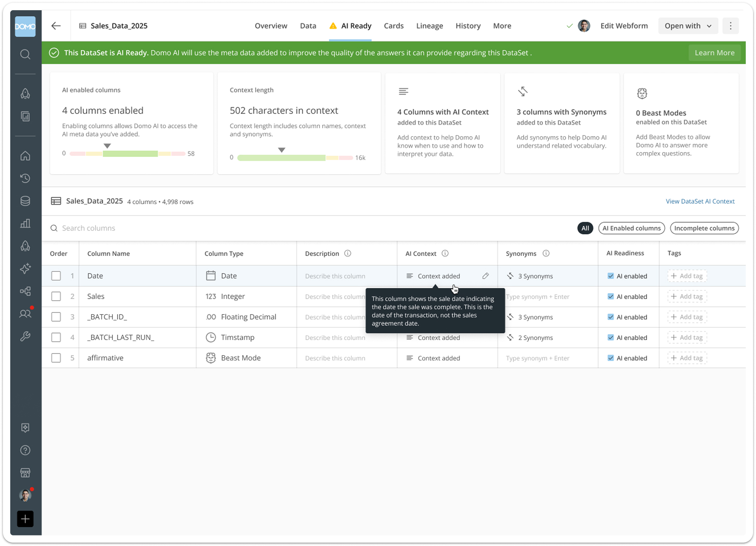Image resolution: width=756 pixels, height=546 pixels.
Task: Expand the Open with dropdown
Action: coord(688,26)
